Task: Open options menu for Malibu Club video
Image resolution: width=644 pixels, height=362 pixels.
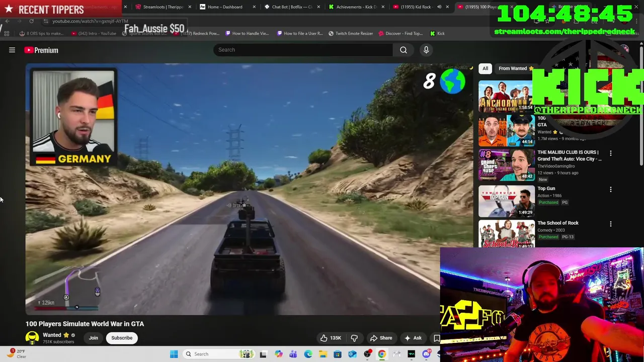Action: [x=611, y=153]
